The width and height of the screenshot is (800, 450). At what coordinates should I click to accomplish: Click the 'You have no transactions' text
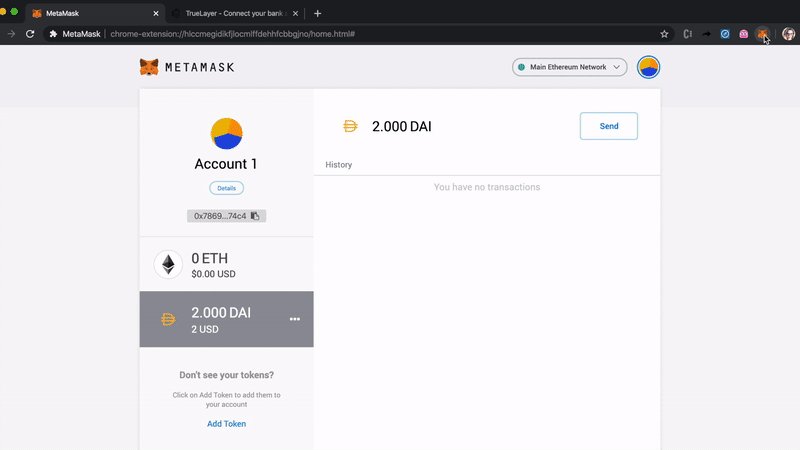487,187
